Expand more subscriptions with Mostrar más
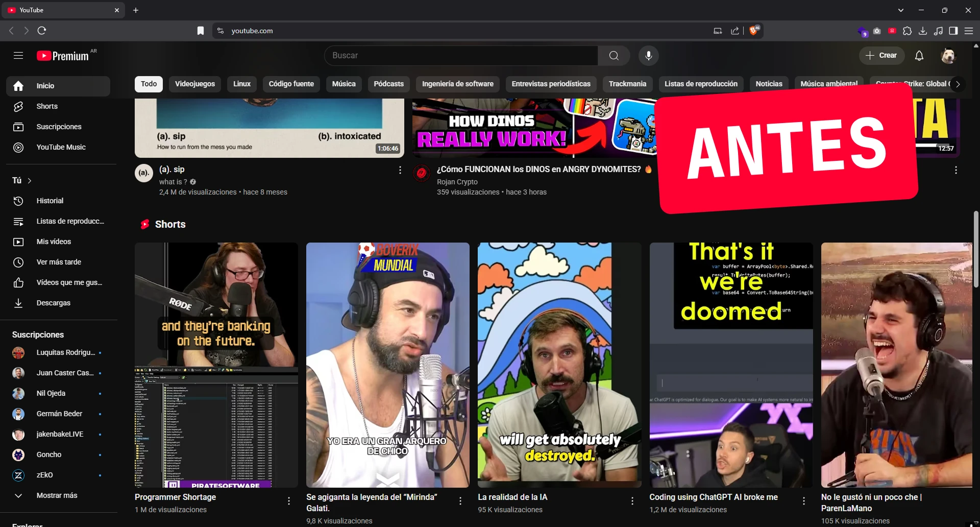 [x=56, y=495]
